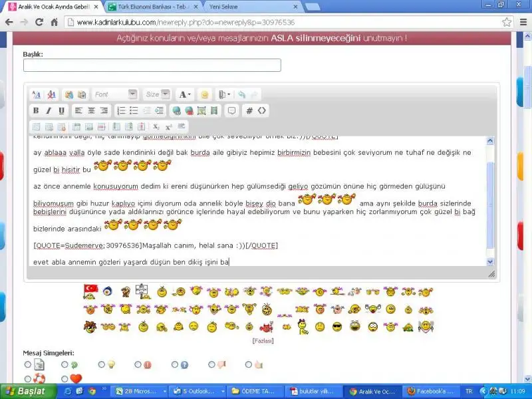Click the undo arrow in editor
The height and width of the screenshot is (399, 532).
point(241,94)
